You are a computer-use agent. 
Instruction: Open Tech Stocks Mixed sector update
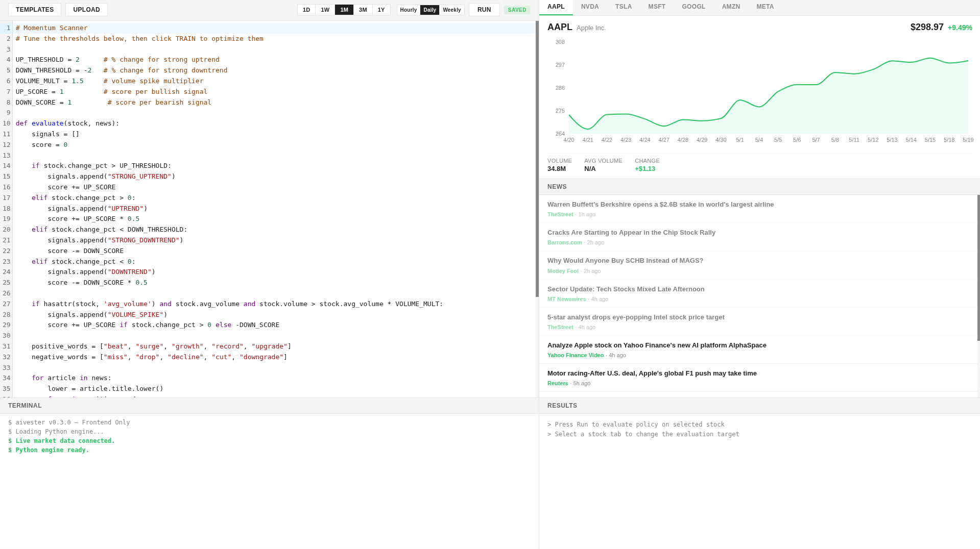(758, 293)
